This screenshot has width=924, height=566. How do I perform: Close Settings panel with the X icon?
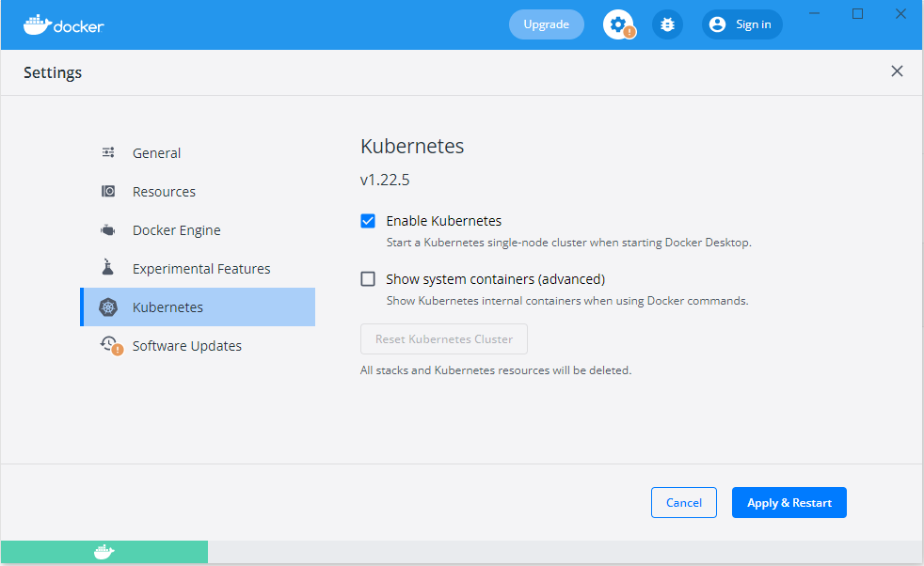click(x=897, y=71)
